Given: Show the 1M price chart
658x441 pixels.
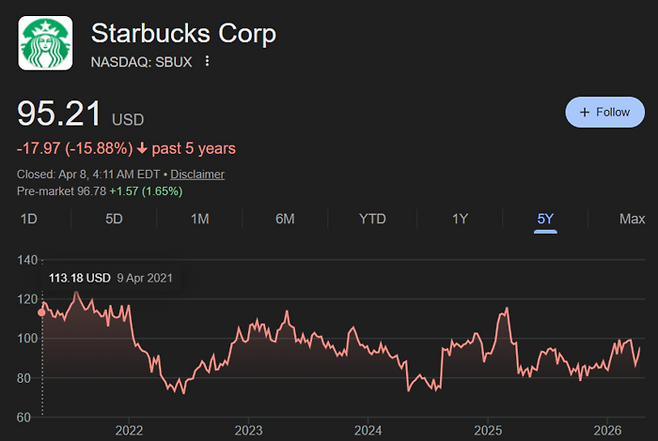Looking at the screenshot, I should 199,219.
